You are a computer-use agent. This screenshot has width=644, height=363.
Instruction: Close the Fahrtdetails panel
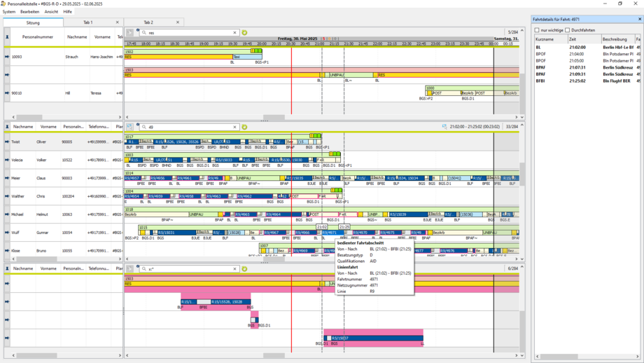(x=640, y=20)
